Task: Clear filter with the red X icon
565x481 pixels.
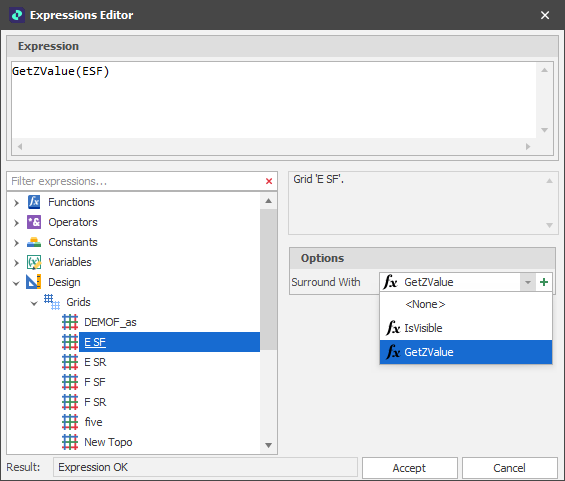Action: tap(269, 181)
